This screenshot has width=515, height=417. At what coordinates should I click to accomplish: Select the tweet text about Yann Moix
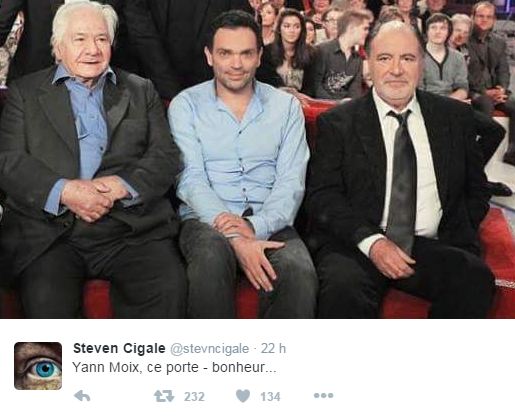click(174, 368)
